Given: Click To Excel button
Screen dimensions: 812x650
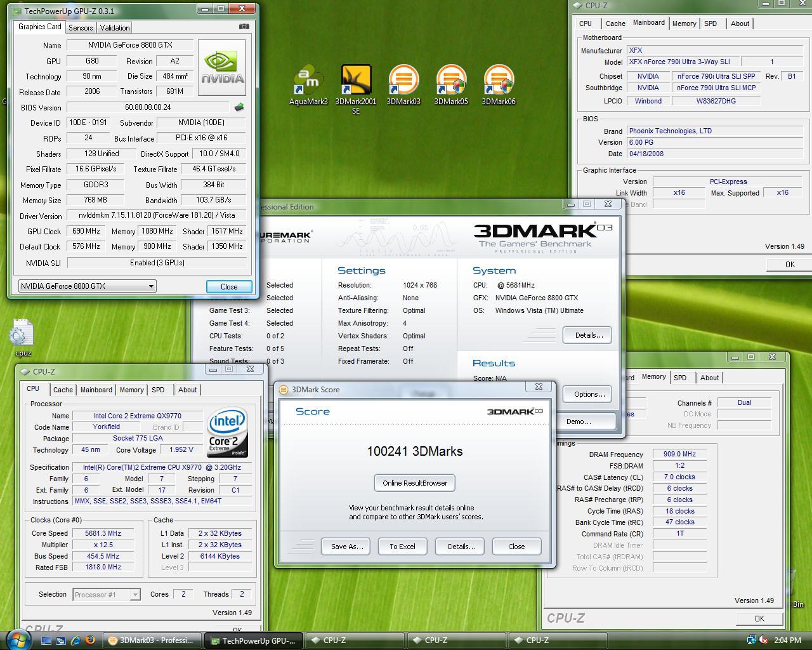Looking at the screenshot, I should pyautogui.click(x=403, y=547).
